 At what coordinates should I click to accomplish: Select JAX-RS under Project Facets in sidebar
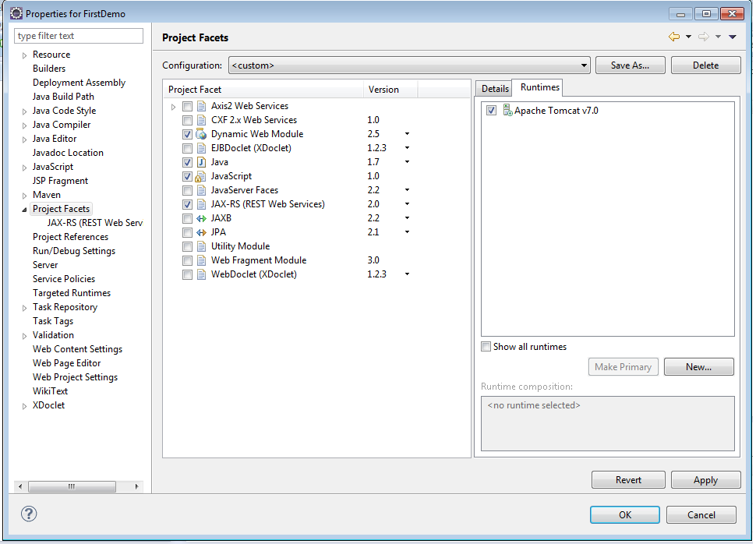point(94,222)
